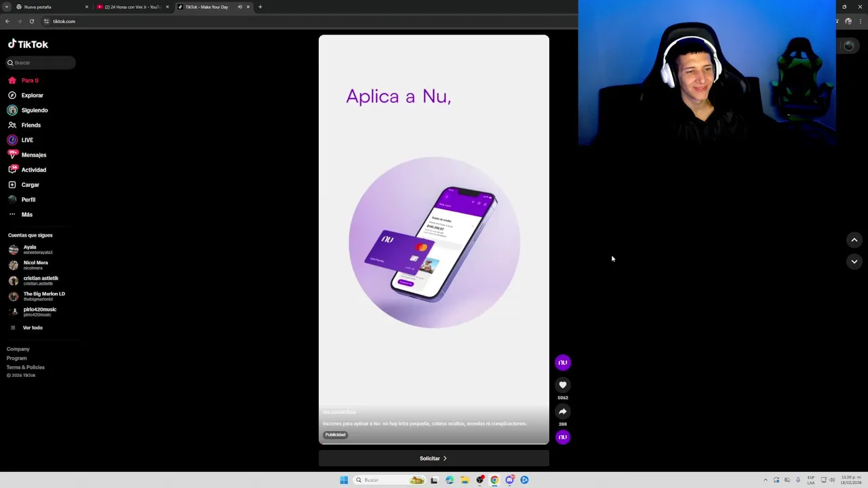Mute the TikTok tab audio icon

click(x=239, y=7)
